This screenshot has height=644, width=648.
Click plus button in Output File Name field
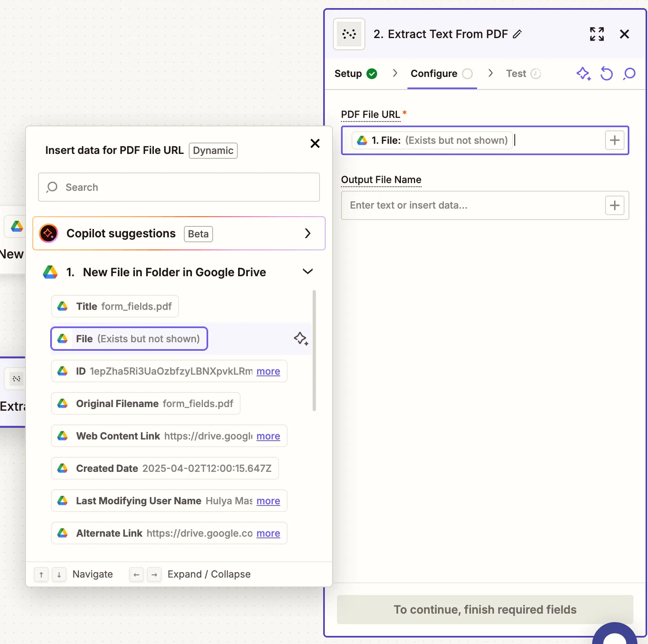[x=615, y=205]
